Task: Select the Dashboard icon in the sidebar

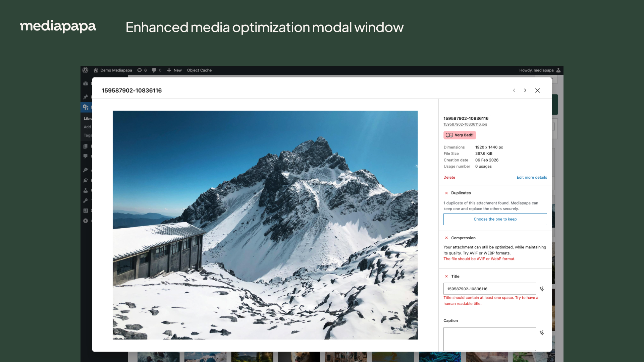Action: [86, 83]
